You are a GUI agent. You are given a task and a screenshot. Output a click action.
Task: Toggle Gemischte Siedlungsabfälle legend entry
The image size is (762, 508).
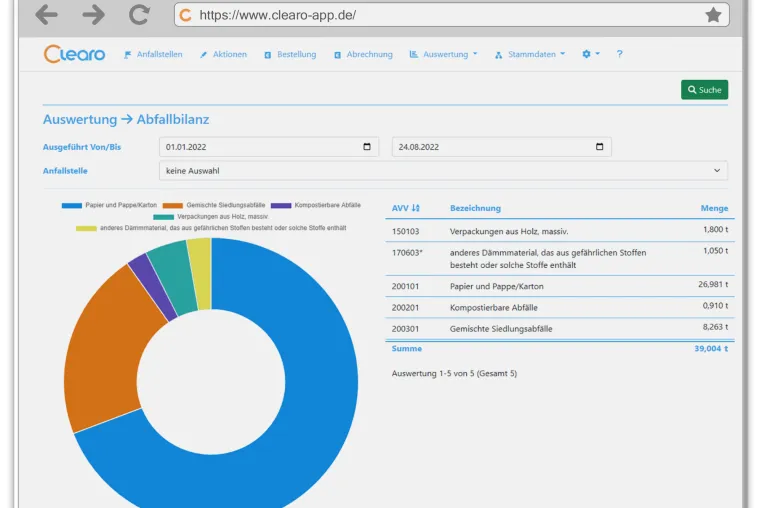[x=214, y=205]
